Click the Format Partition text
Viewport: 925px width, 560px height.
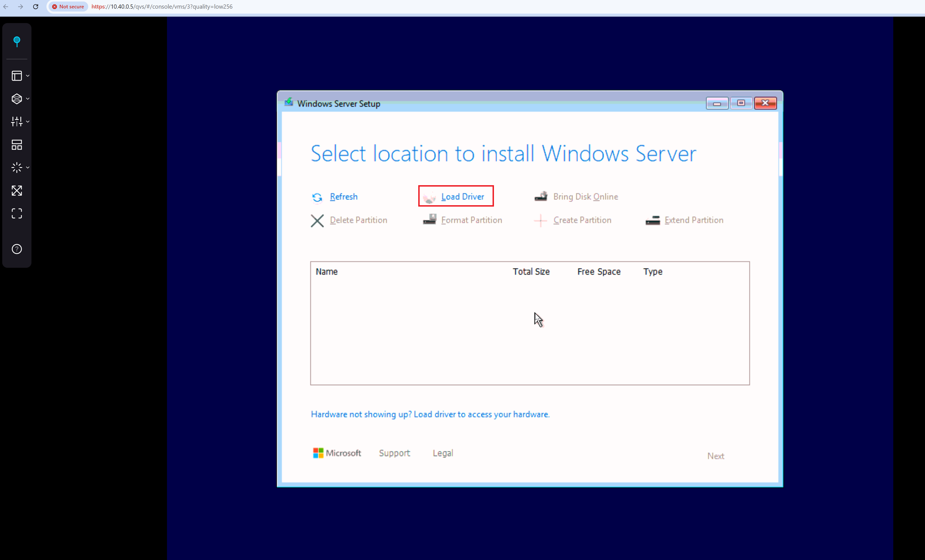[x=471, y=220]
